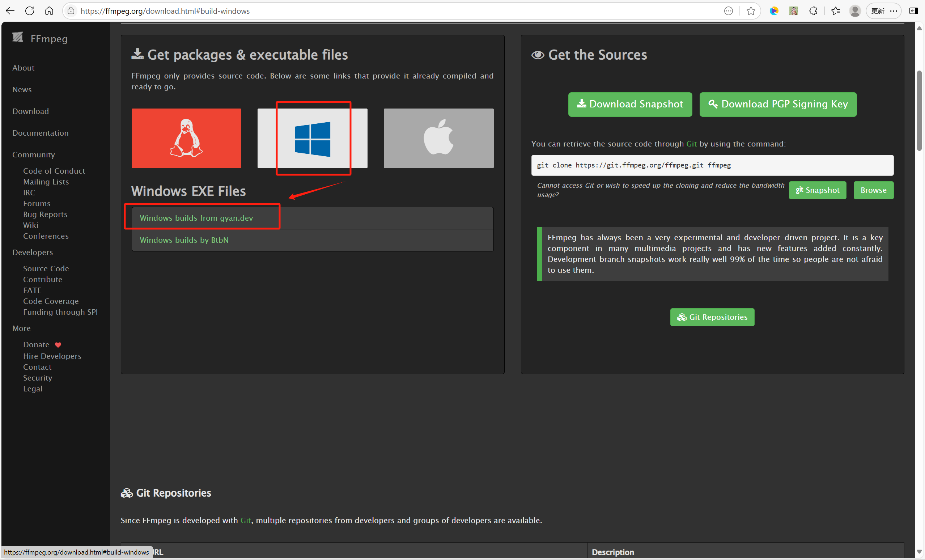Open Windows builds by BtbN link
The height and width of the screenshot is (560, 925).
[x=184, y=240]
